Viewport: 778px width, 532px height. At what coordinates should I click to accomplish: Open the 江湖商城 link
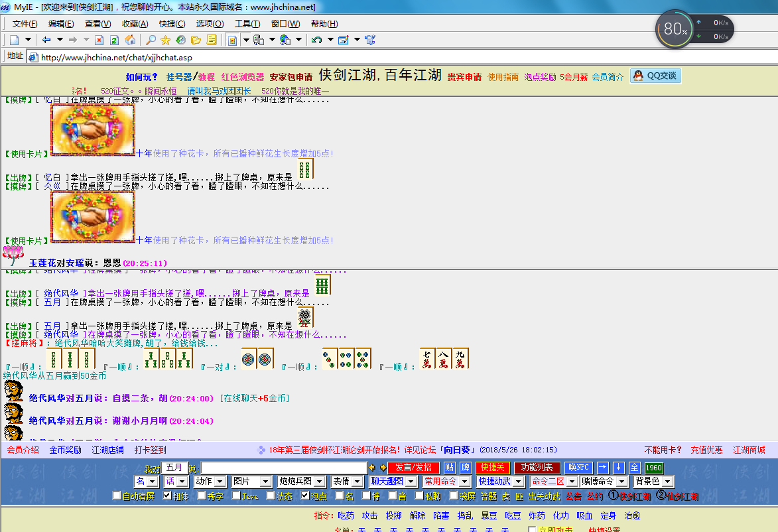pyautogui.click(x=749, y=450)
